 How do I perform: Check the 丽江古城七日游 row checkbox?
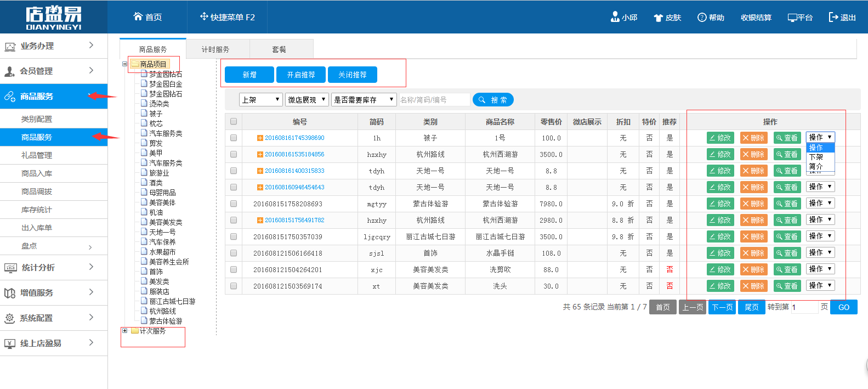pyautogui.click(x=234, y=236)
